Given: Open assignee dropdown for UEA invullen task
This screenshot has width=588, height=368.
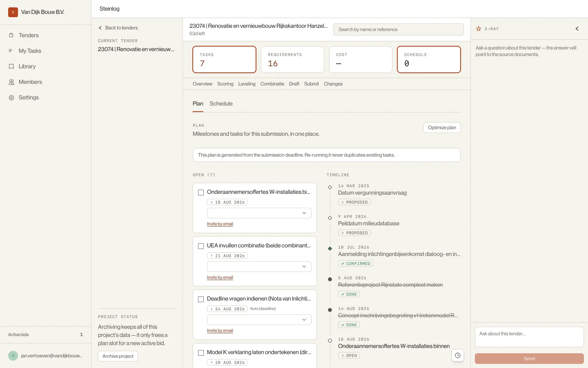Looking at the screenshot, I should 259,267.
